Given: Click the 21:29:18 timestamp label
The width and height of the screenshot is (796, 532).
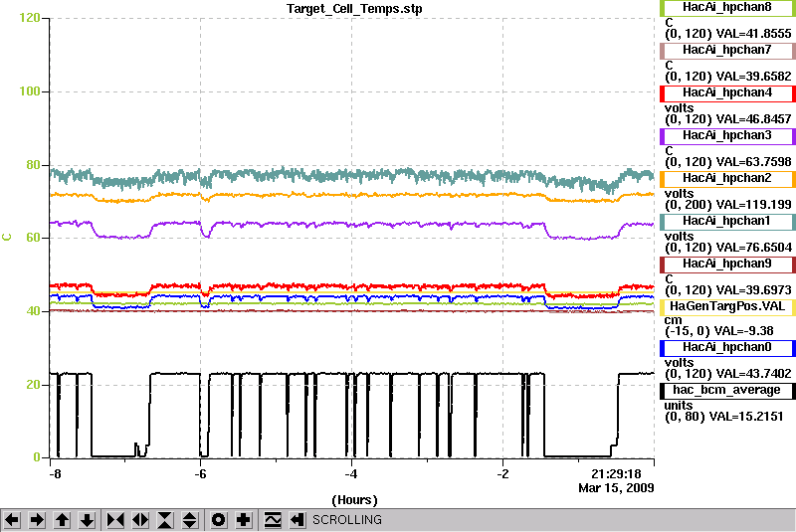Looking at the screenshot, I should (616, 474).
